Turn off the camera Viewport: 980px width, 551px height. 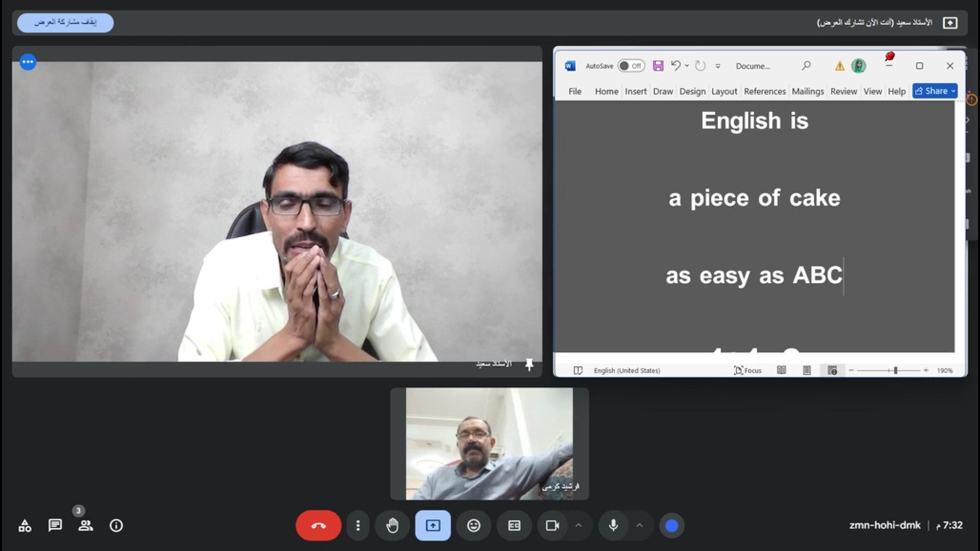[x=552, y=525]
